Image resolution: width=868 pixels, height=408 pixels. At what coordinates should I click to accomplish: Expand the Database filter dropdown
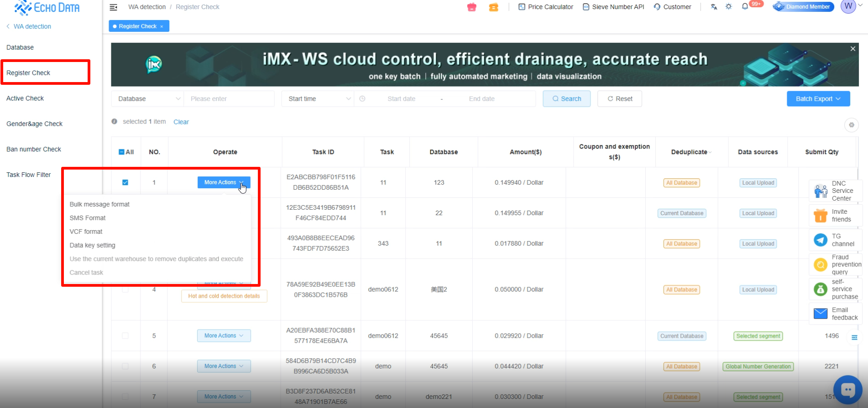point(147,99)
